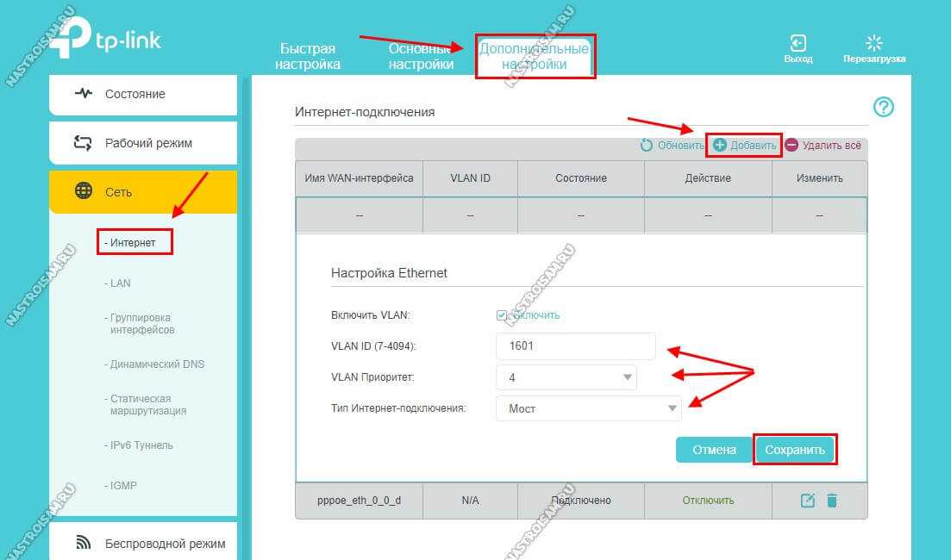Open the Дополнительные настройки tab
Viewport: 951px width, 560px height.
point(535,56)
